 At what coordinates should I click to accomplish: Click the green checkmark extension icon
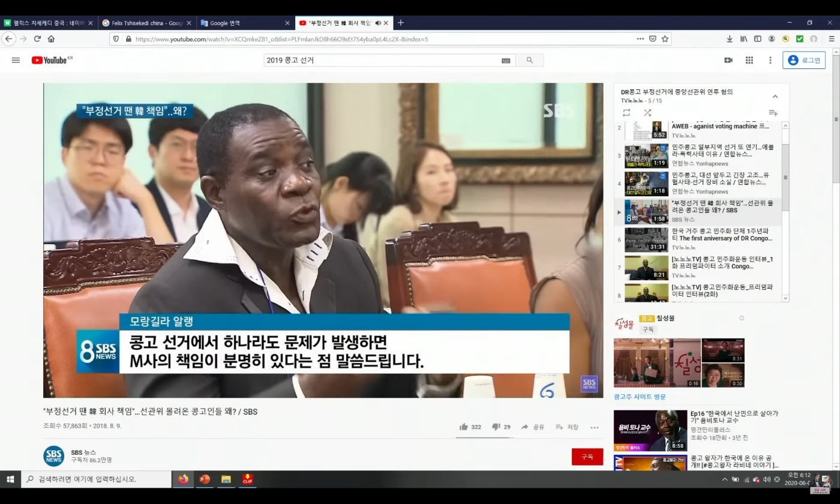coord(800,39)
